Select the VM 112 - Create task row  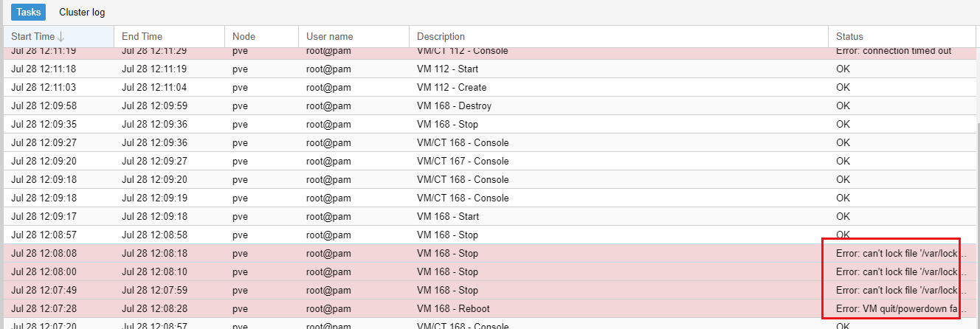[x=451, y=87]
